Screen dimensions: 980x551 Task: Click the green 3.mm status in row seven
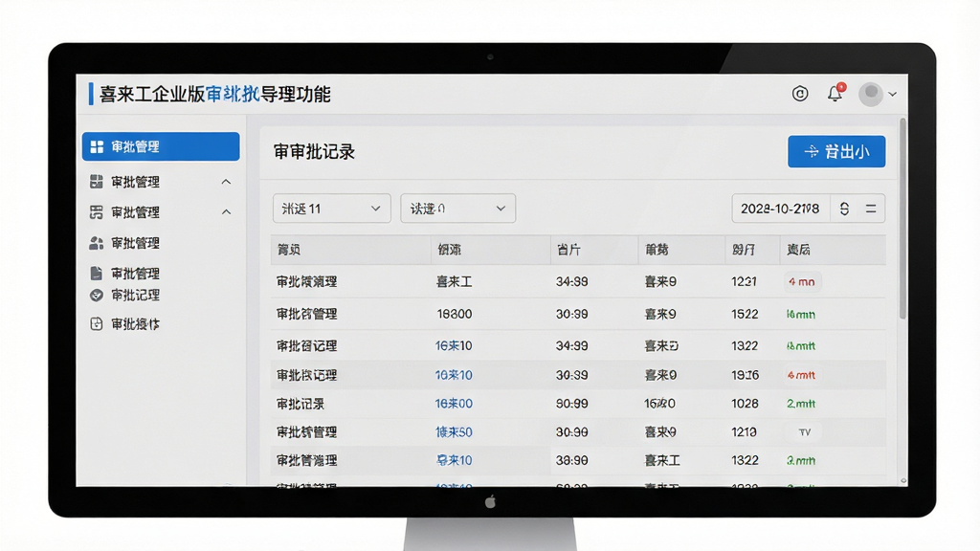tap(801, 460)
